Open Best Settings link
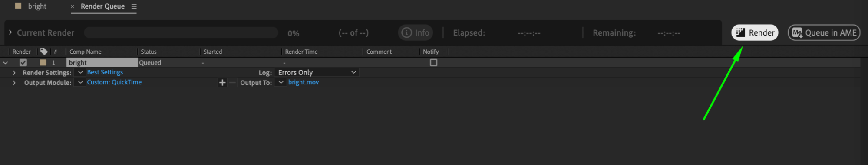The image size is (868, 165). pyautogui.click(x=105, y=72)
